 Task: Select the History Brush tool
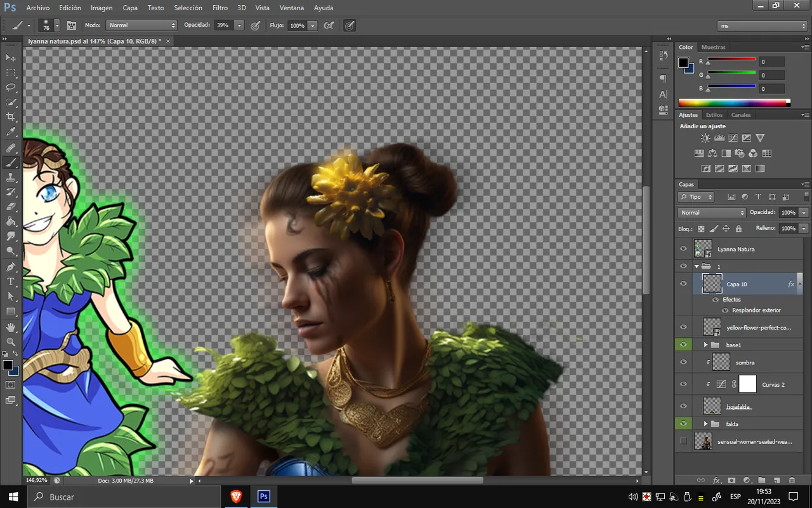[x=11, y=192]
